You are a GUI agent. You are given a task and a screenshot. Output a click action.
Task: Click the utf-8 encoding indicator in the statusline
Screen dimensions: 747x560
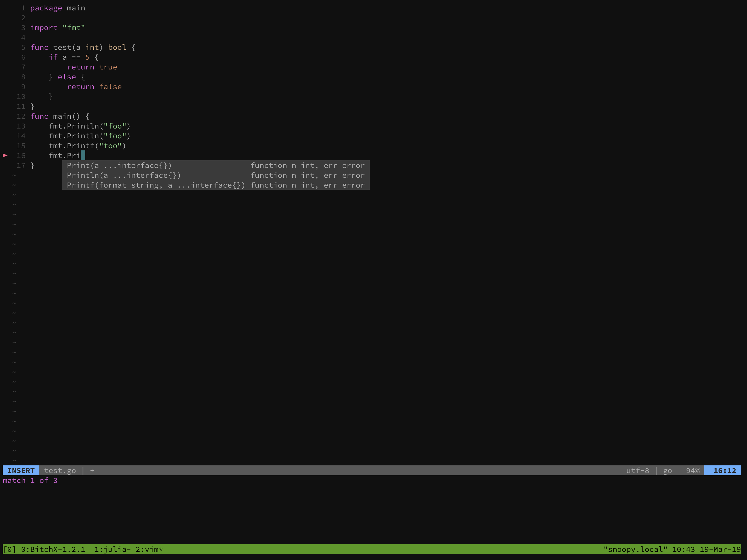coord(638,471)
